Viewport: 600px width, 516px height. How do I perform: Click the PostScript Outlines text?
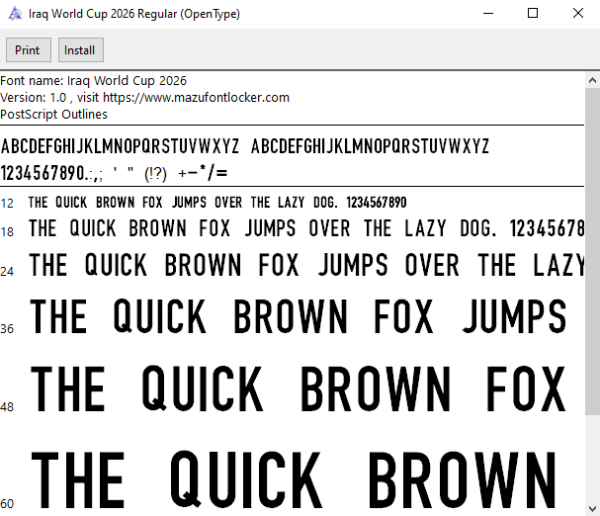click(x=54, y=114)
